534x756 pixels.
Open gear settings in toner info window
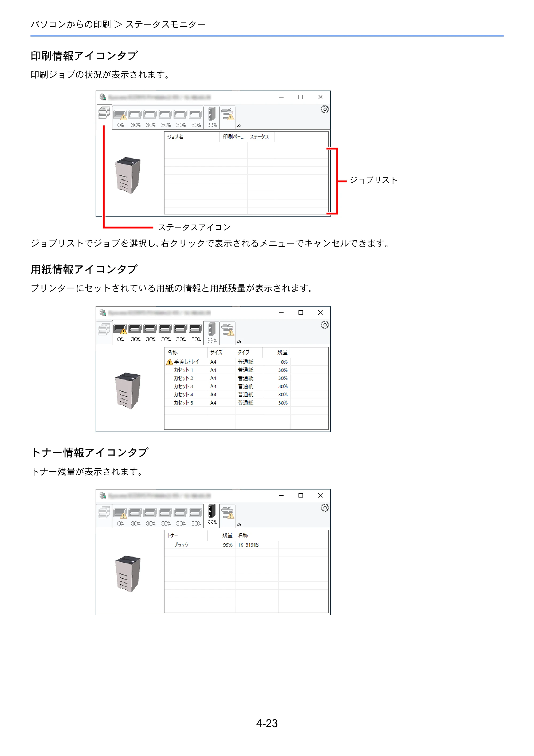tap(325, 508)
